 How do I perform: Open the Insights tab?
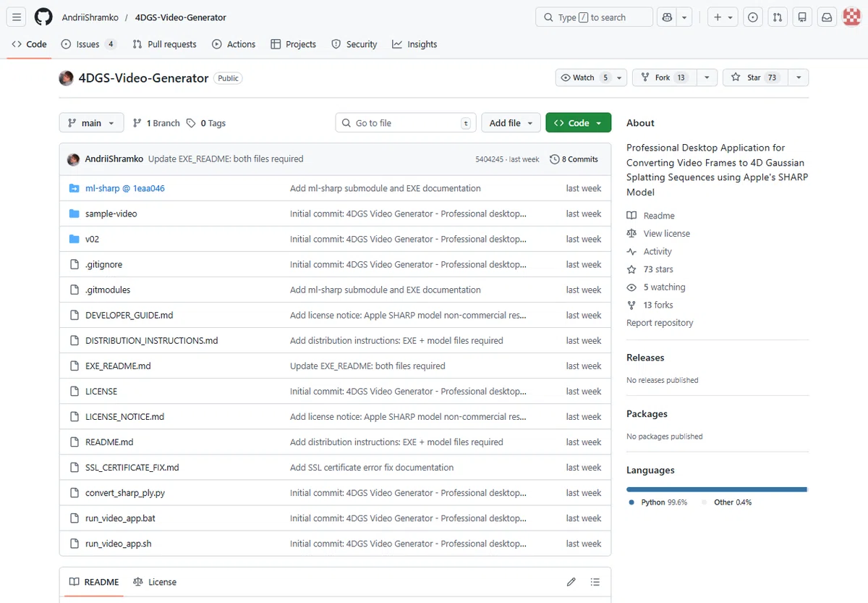414,44
